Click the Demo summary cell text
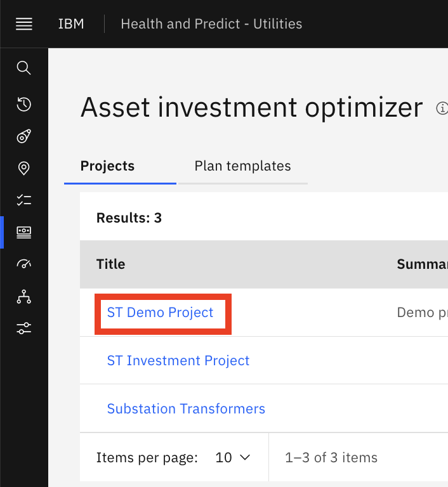This screenshot has height=487, width=448. [x=422, y=313]
